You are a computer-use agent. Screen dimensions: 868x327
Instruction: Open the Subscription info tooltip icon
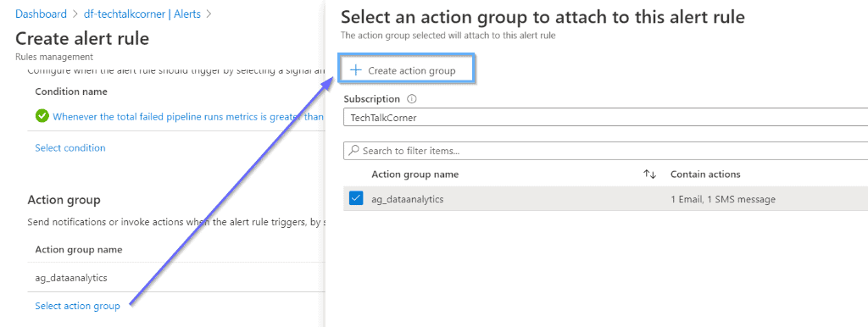411,100
